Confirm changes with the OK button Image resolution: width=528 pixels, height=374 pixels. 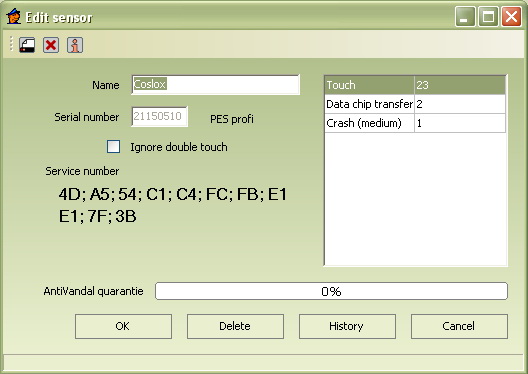click(123, 326)
